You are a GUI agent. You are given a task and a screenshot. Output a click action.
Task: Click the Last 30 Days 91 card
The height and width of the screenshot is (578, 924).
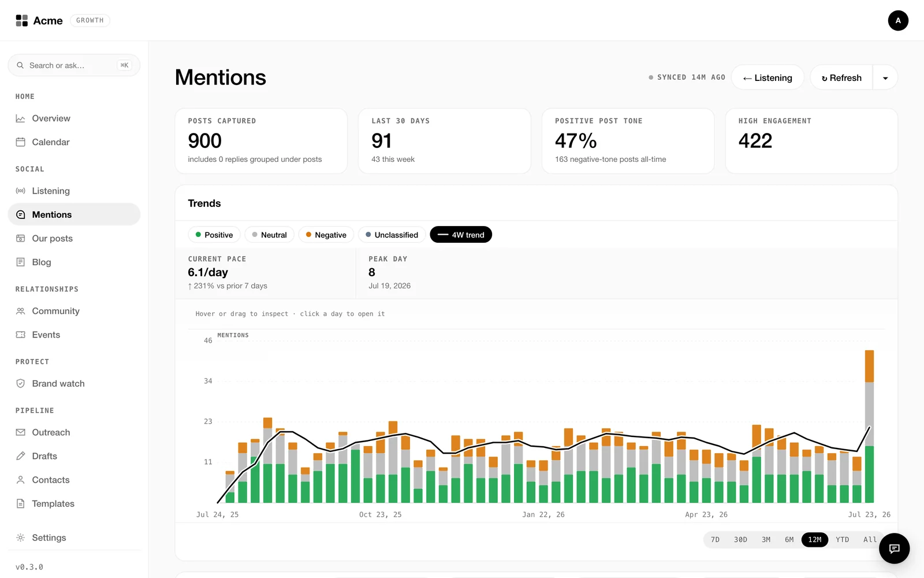coord(445,141)
